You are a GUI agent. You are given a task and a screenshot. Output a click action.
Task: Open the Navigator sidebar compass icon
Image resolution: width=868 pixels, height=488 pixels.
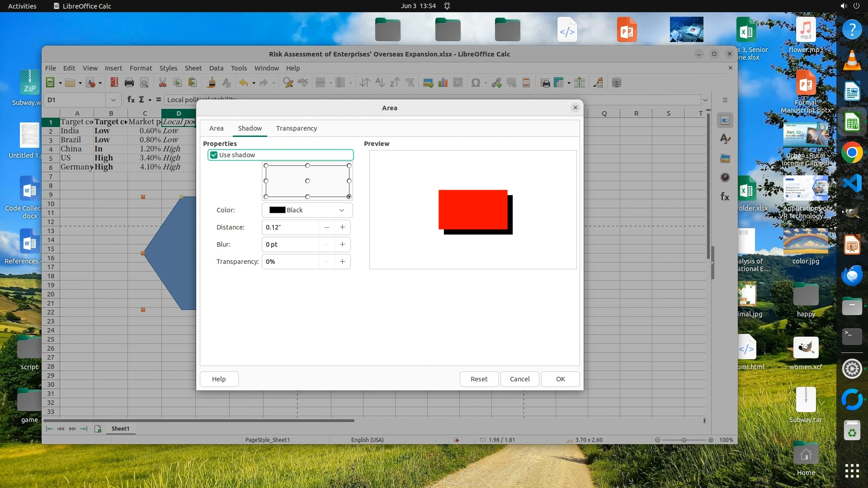coord(725,177)
